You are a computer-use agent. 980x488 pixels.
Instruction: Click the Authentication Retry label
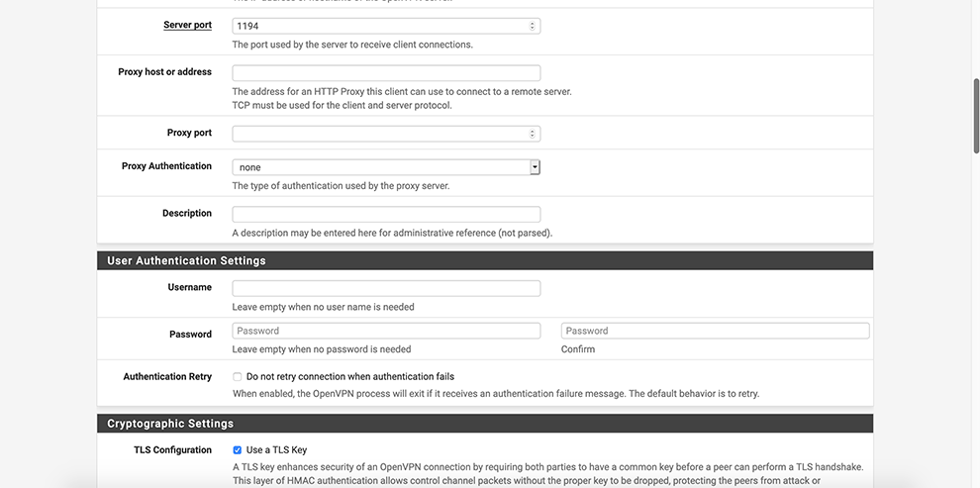[167, 377]
